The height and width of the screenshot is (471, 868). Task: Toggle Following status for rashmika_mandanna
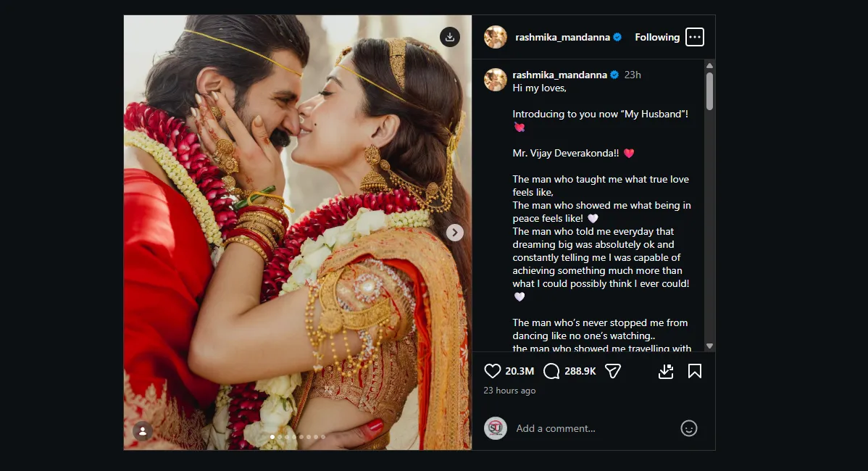(657, 37)
